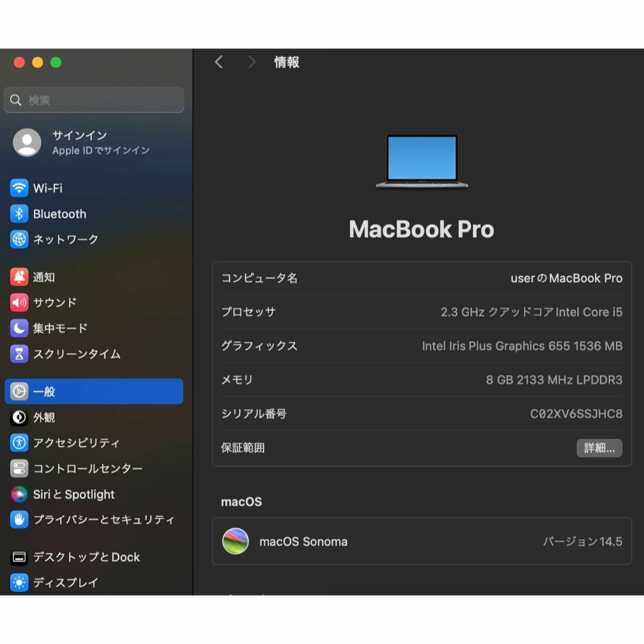Click the 通知 bell icon
Image resolution: width=644 pixels, height=644 pixels.
[19, 277]
